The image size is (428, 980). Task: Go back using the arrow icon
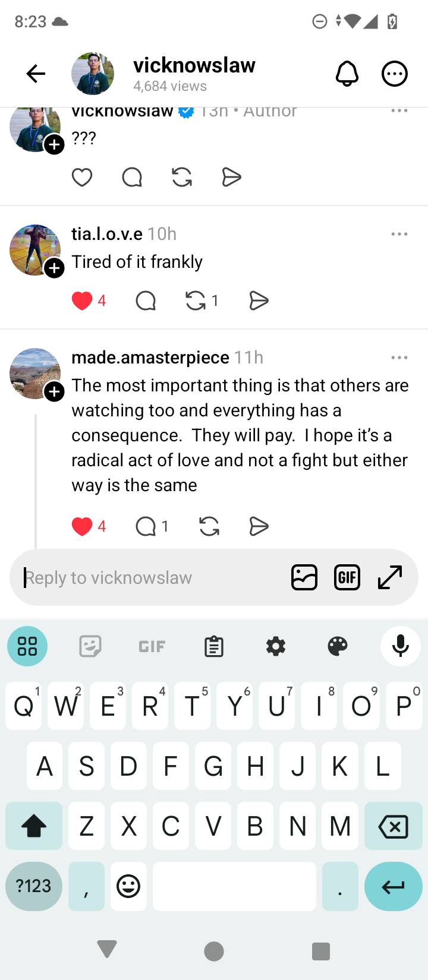click(x=36, y=74)
